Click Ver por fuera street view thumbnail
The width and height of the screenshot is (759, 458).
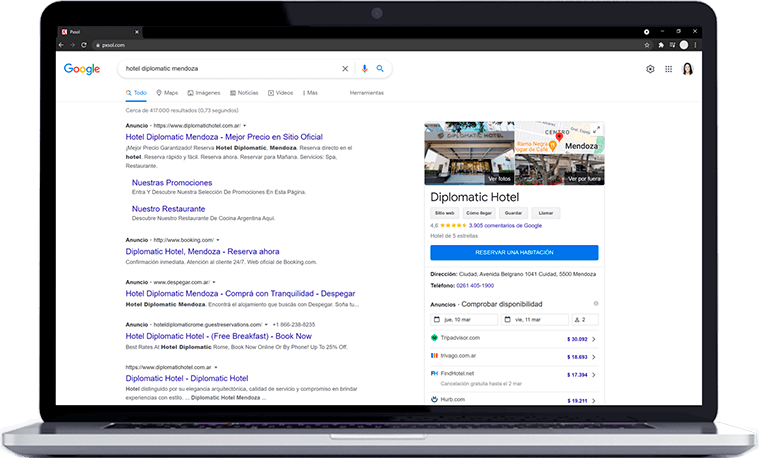(x=560, y=169)
